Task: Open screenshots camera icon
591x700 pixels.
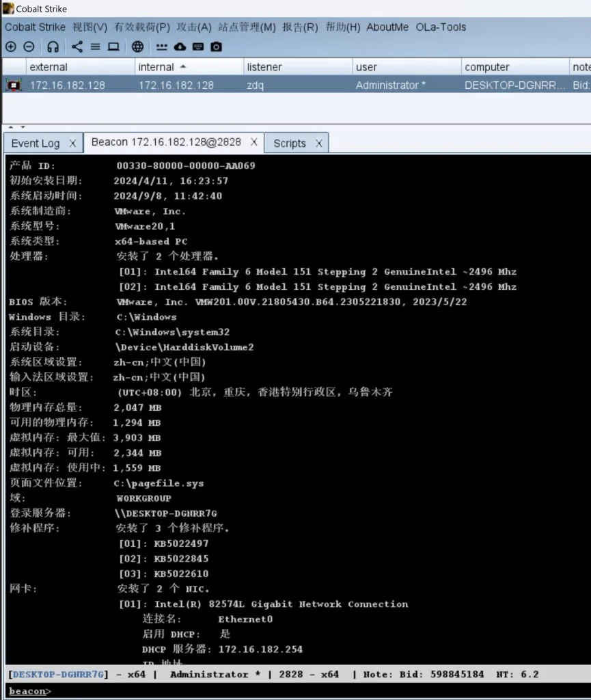Action: [x=217, y=46]
